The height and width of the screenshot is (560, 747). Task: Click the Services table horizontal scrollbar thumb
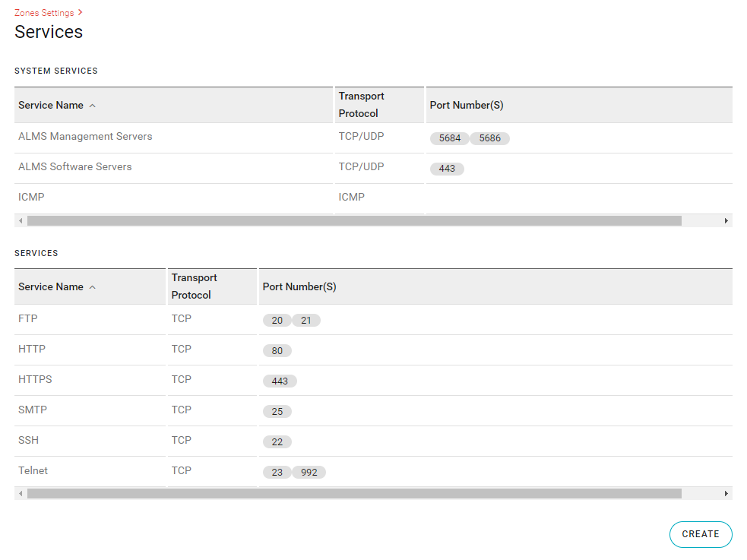354,493
